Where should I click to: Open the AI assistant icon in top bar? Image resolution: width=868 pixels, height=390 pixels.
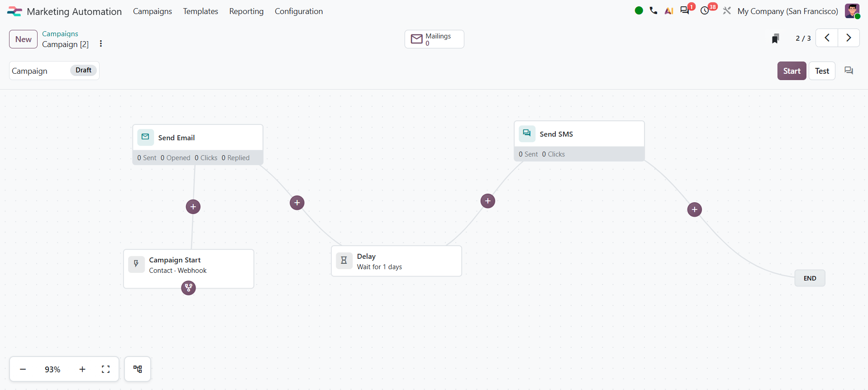tap(669, 11)
